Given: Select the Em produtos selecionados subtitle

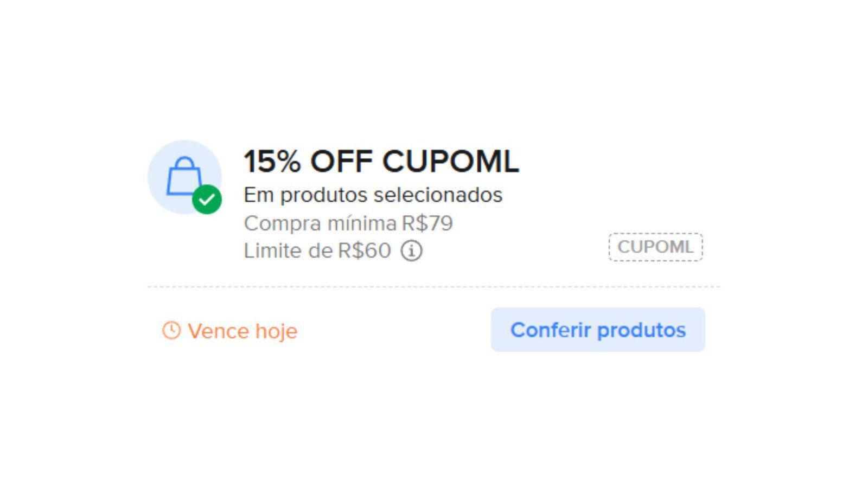Looking at the screenshot, I should point(373,195).
